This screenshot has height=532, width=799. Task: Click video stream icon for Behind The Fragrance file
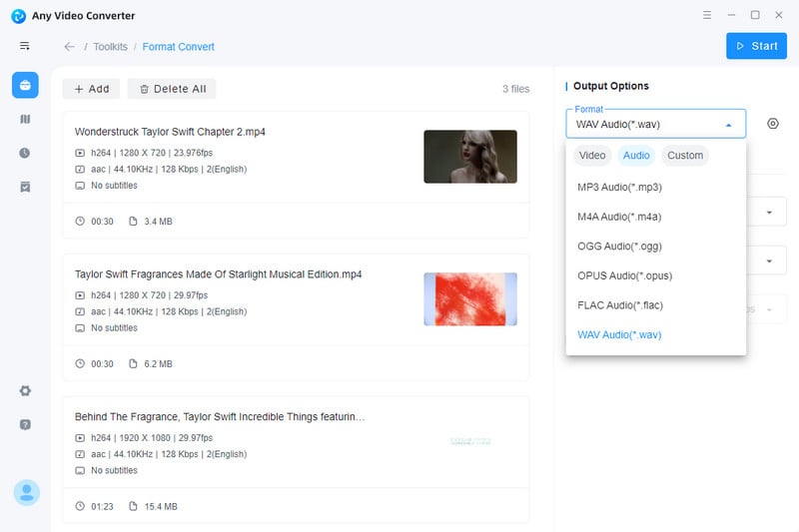(80, 438)
